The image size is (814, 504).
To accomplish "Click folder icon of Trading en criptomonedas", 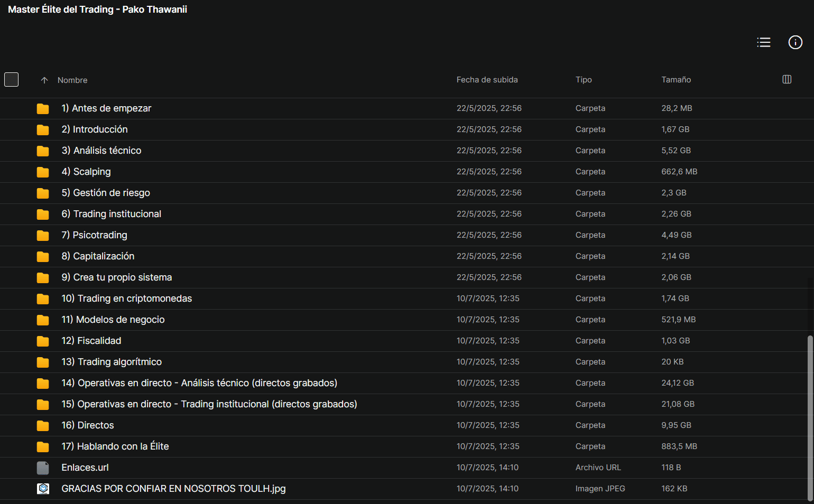I will tap(43, 299).
